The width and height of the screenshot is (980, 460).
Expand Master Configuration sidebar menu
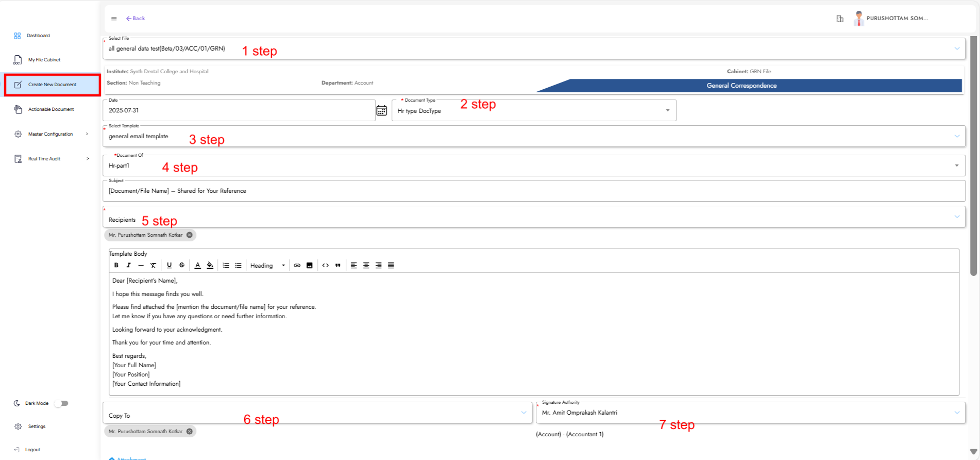point(50,134)
